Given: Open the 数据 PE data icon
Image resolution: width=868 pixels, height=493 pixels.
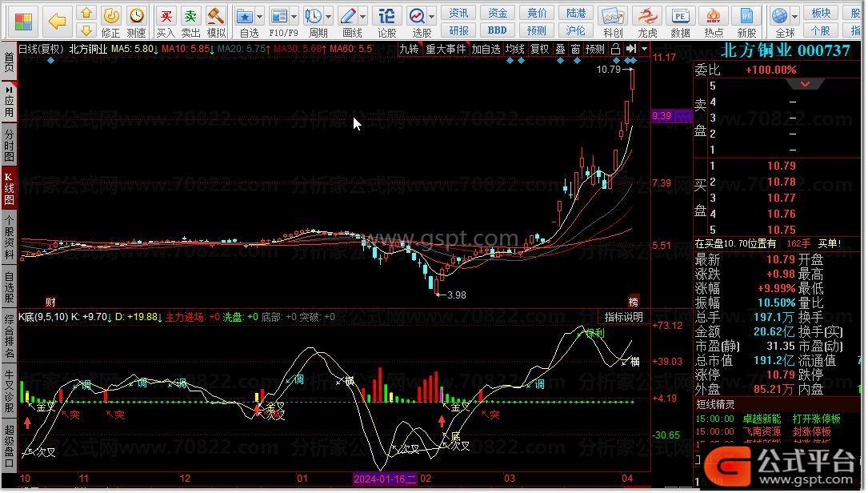Looking at the screenshot, I should [x=680, y=15].
